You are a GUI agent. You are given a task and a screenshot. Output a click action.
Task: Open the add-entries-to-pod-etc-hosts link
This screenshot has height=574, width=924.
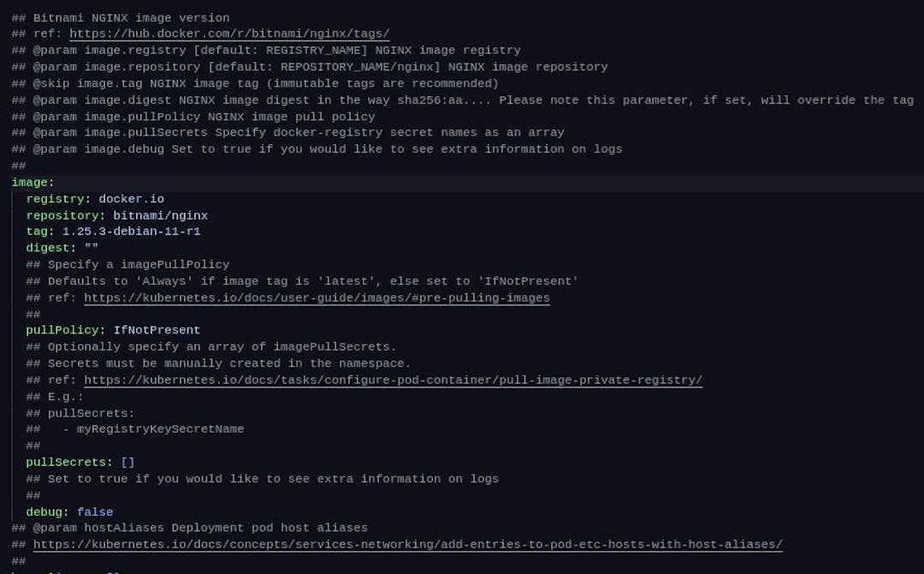click(x=407, y=545)
